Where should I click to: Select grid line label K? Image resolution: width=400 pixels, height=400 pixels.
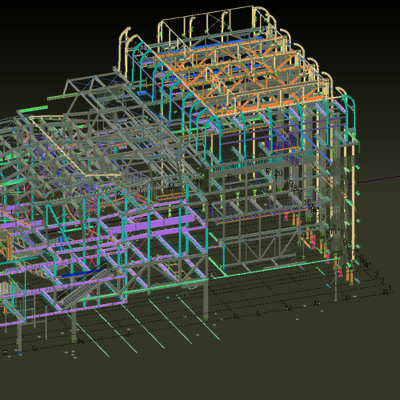(236, 316)
